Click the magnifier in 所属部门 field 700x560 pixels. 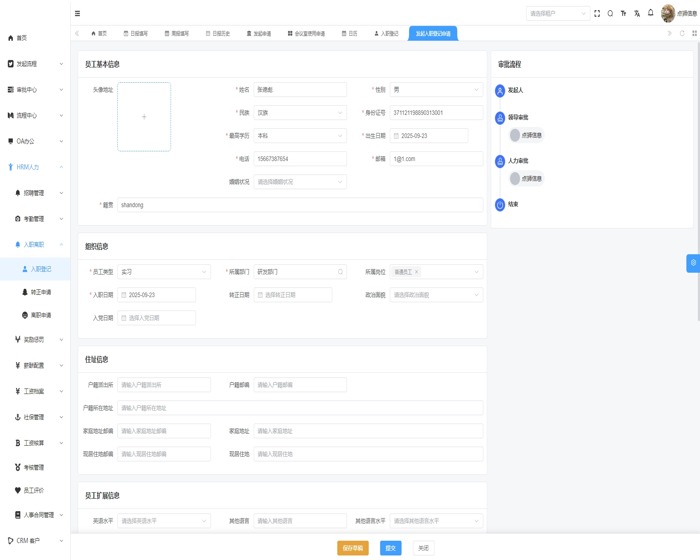340,272
